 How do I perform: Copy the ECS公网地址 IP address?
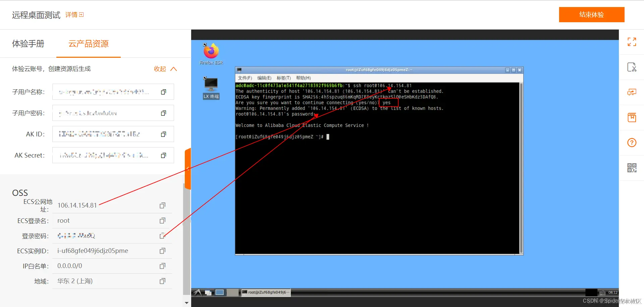pos(162,206)
